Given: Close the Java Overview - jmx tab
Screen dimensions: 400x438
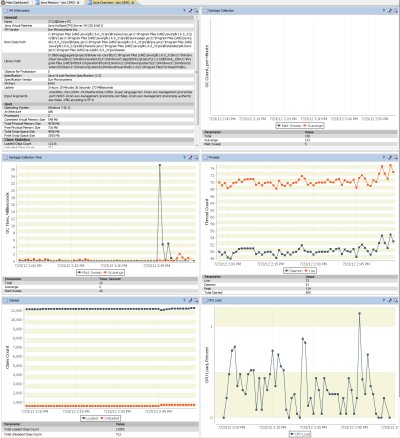Looking at the screenshot, I should coord(133,2).
